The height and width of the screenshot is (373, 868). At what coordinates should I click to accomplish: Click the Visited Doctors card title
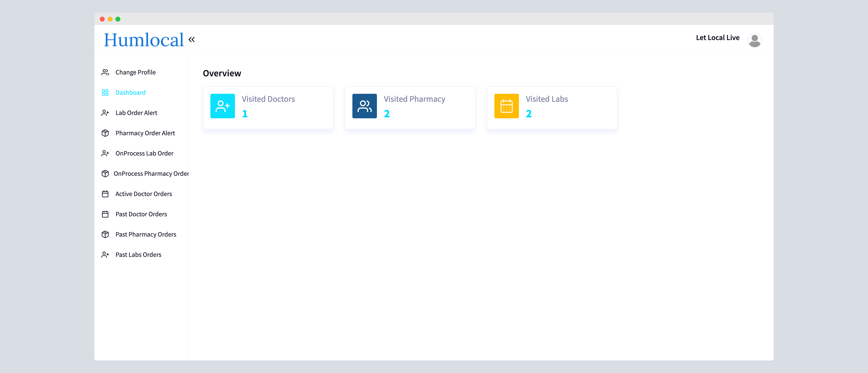tap(268, 99)
